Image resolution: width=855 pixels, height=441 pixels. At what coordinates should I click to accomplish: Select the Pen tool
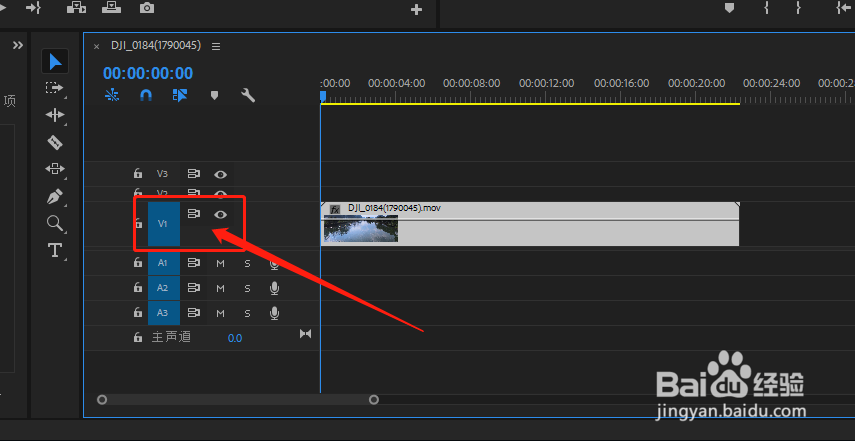click(55, 196)
